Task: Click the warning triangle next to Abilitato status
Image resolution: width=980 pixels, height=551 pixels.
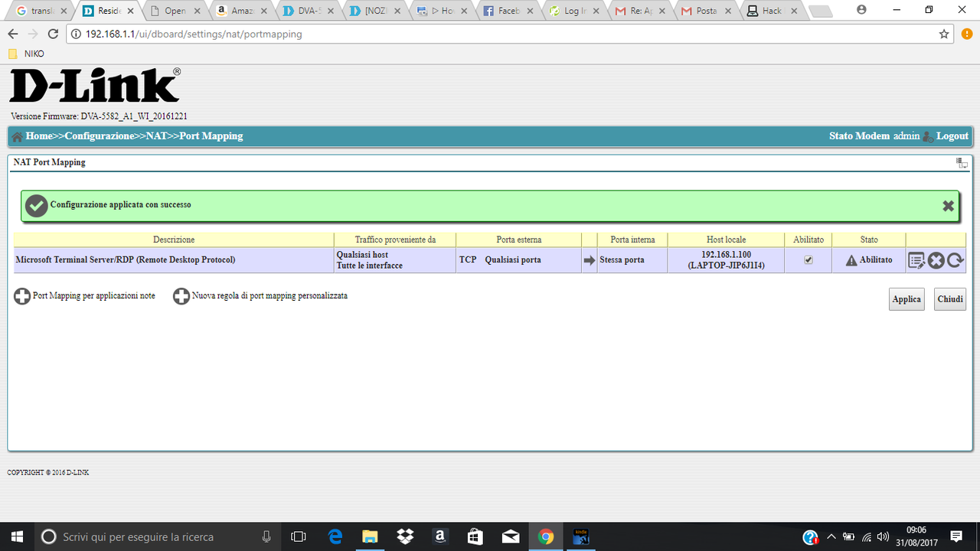Action: [852, 260]
